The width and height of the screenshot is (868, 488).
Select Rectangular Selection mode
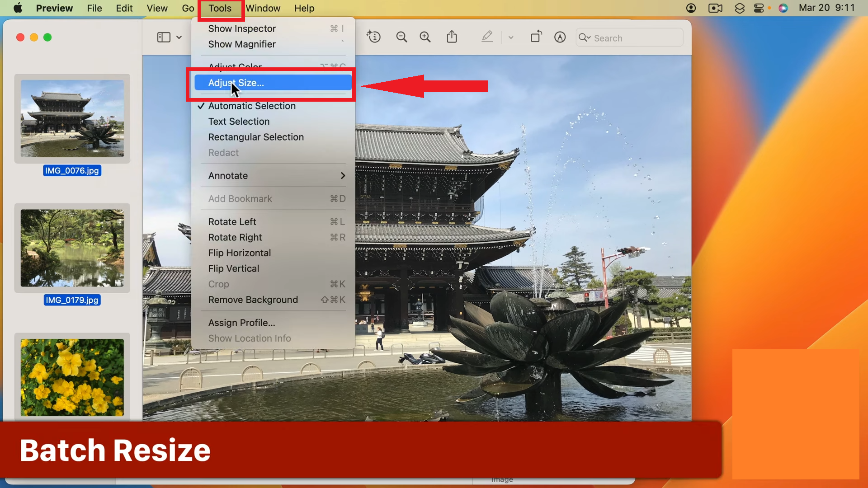click(256, 137)
